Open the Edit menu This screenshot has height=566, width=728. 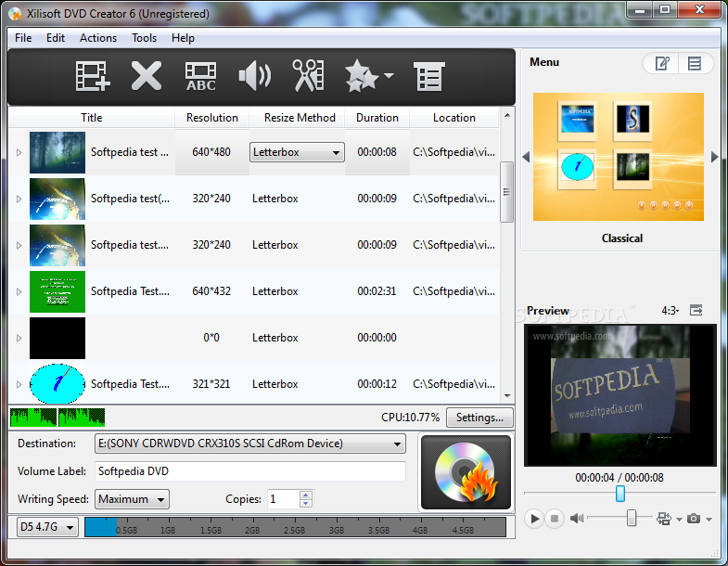click(56, 38)
